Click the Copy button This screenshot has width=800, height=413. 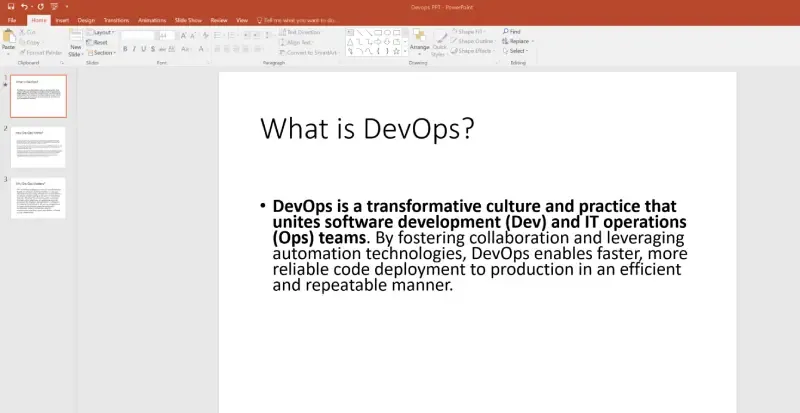coord(31,42)
